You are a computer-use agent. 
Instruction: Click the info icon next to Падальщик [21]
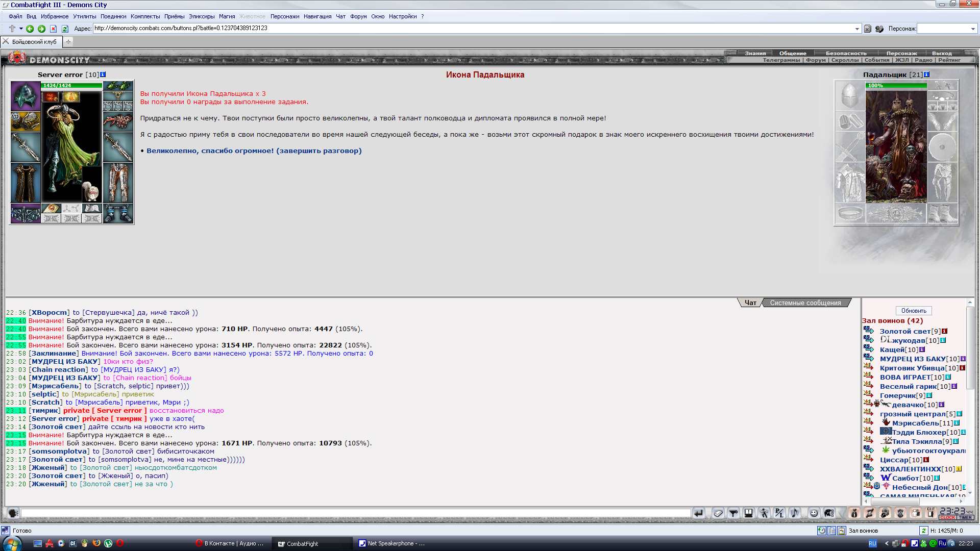pos(927,74)
